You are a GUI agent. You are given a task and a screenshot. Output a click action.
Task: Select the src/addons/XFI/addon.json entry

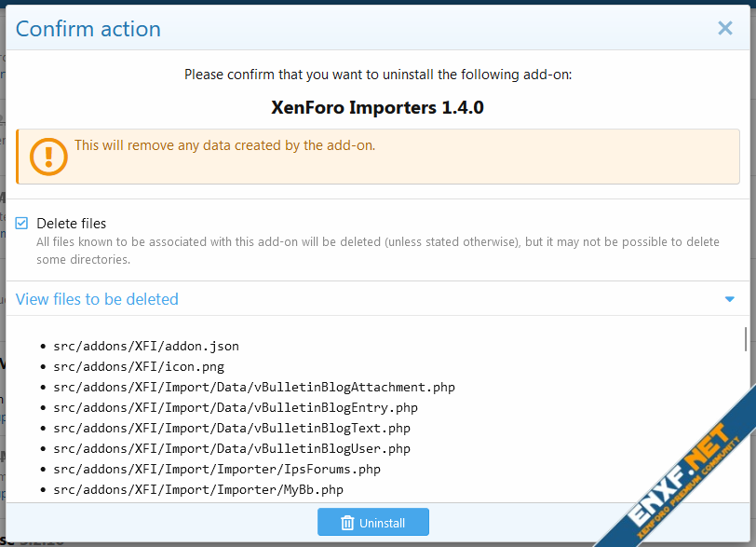click(x=146, y=346)
